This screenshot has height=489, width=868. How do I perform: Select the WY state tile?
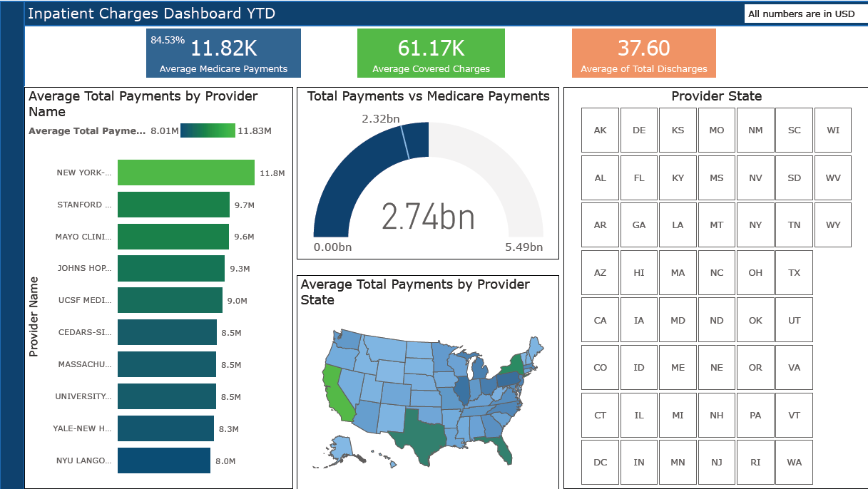tap(833, 225)
